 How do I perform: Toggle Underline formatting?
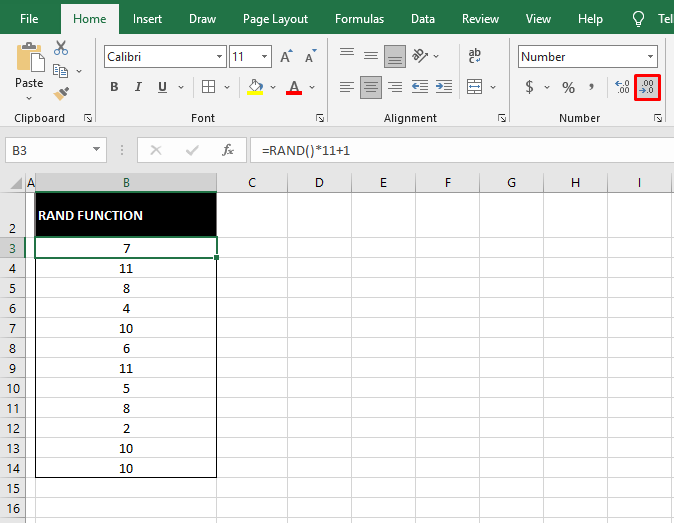click(162, 87)
